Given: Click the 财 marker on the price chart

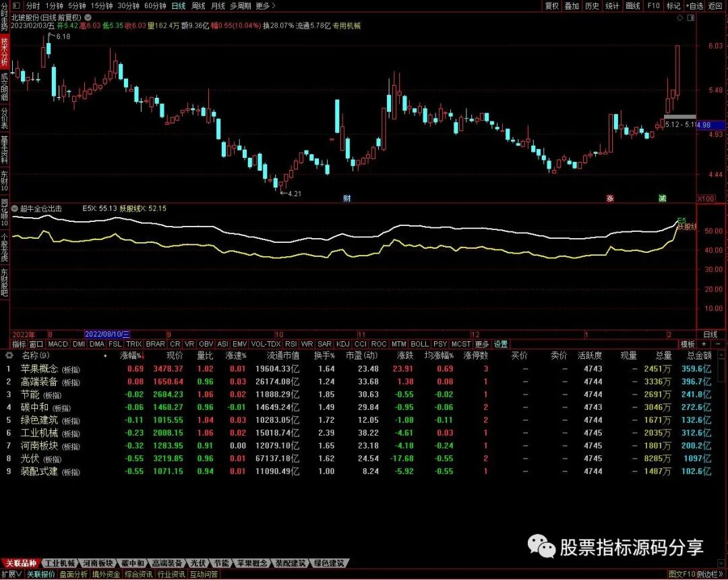Looking at the screenshot, I should pyautogui.click(x=347, y=198).
